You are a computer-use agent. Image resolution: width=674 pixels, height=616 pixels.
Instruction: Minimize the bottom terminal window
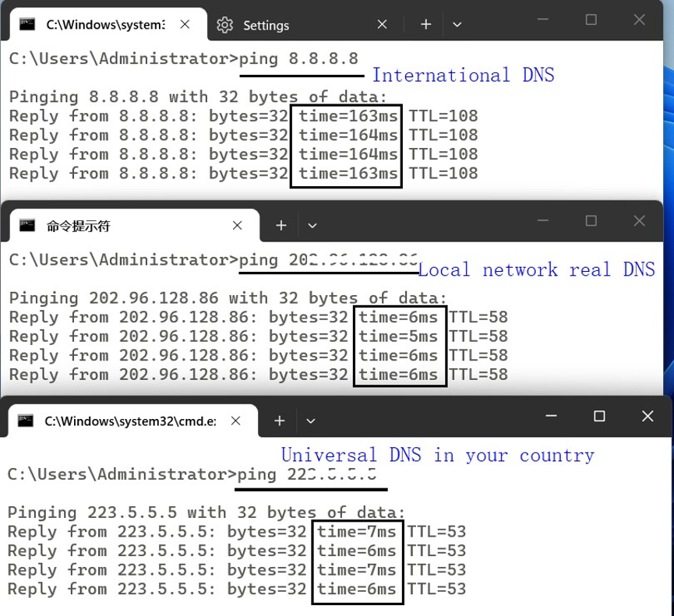(x=551, y=416)
